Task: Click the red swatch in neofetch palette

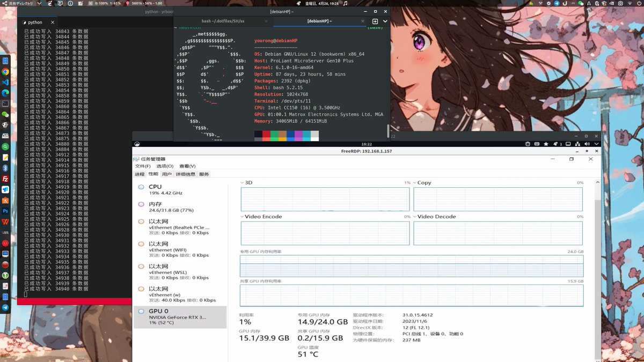Action: point(266,135)
